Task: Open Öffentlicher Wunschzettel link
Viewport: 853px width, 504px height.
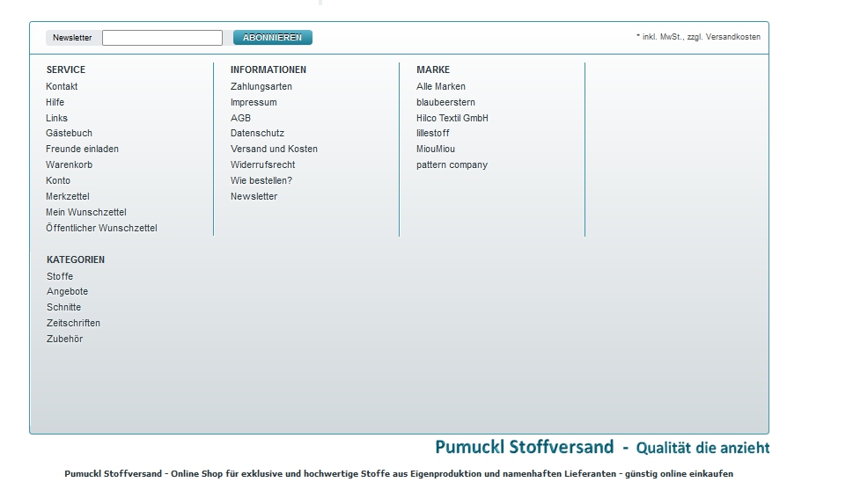Action: pos(101,229)
